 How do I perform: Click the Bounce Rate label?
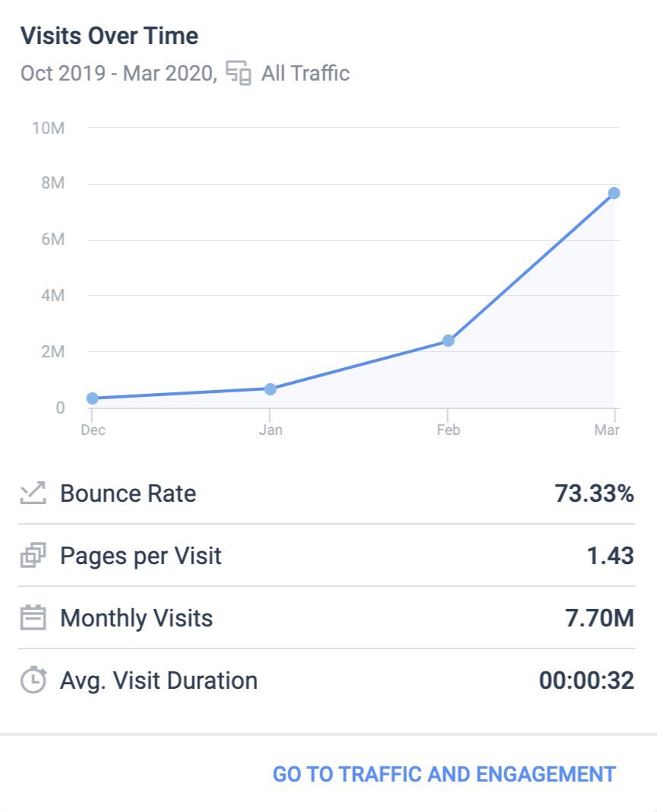click(x=128, y=493)
